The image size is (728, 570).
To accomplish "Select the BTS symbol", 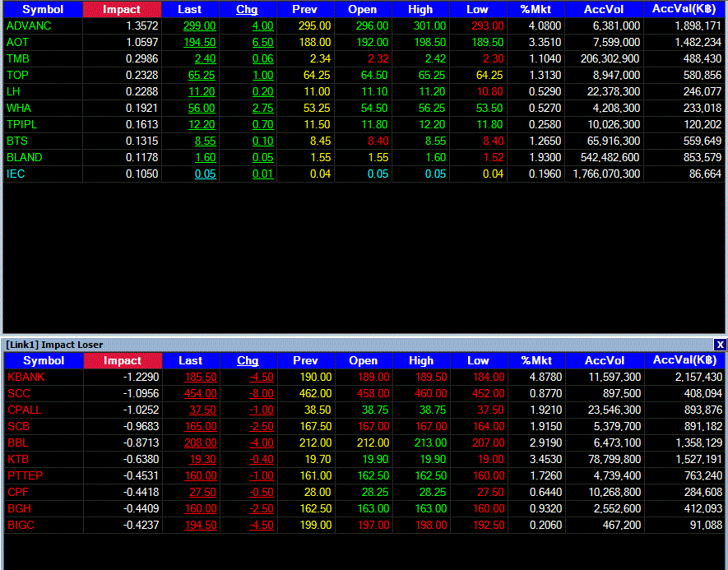I will point(16,141).
